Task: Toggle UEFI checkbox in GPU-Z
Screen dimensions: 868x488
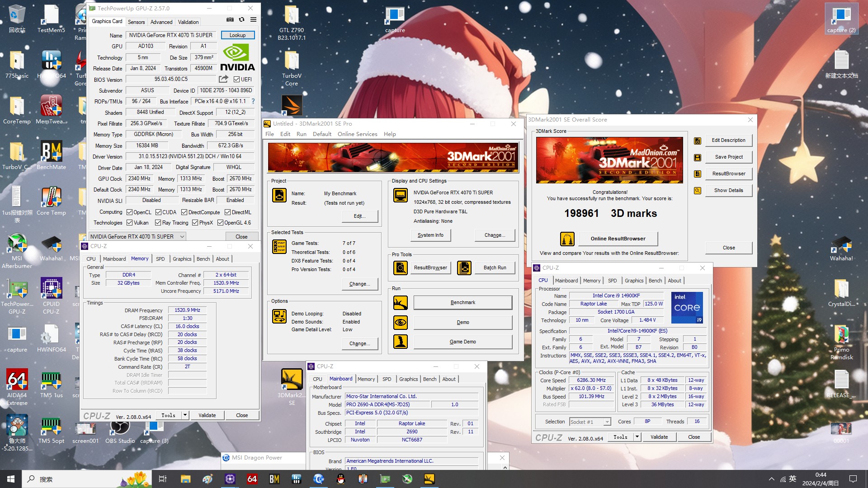Action: coord(236,79)
